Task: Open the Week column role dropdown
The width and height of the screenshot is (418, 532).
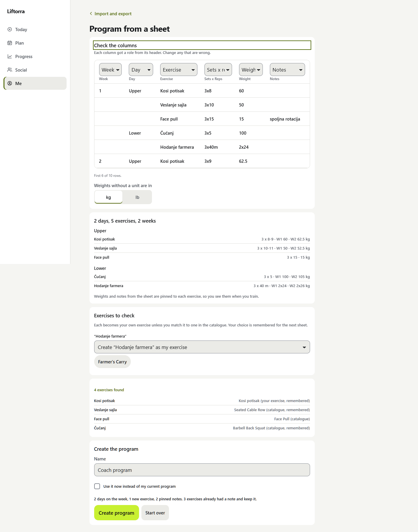Action: (x=110, y=70)
